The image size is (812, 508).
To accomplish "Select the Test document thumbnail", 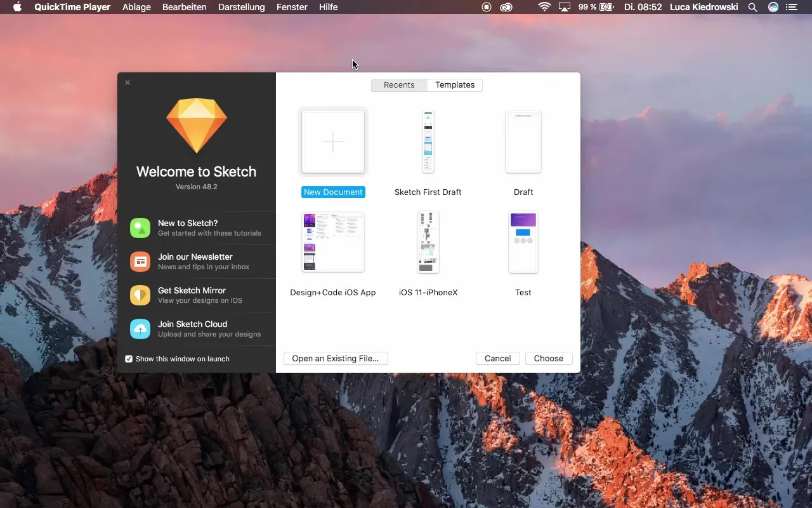I will (523, 242).
